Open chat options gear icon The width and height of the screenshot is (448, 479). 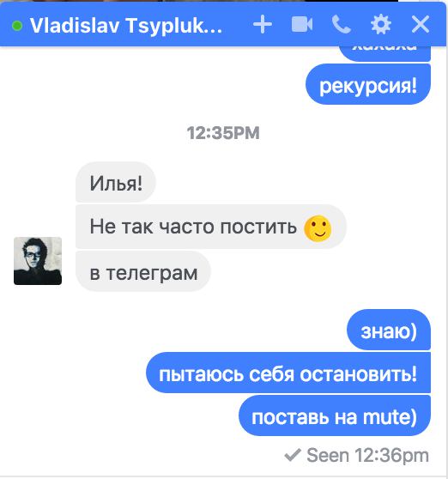[380, 24]
